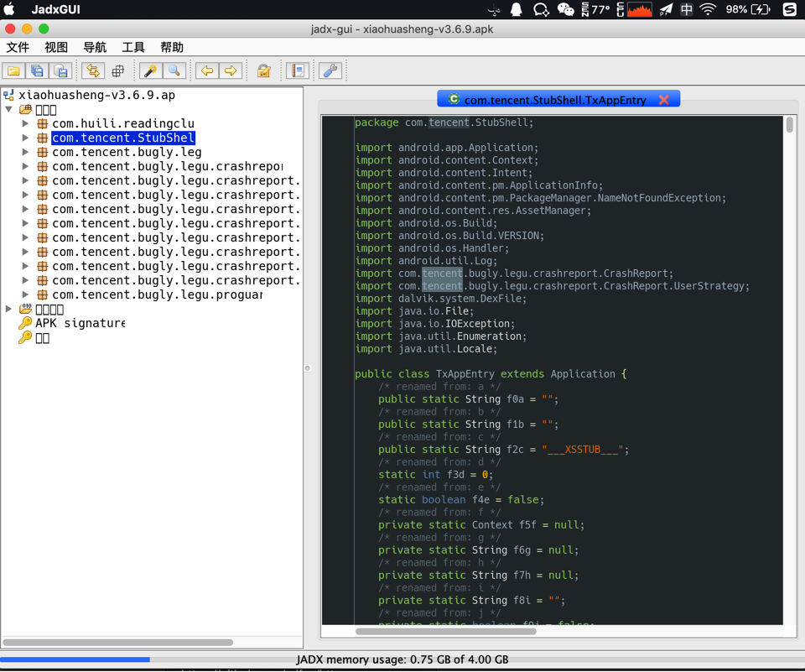Select the com.tencent.bugly.leg package row
Screen dimensions: 805x672
[127, 153]
